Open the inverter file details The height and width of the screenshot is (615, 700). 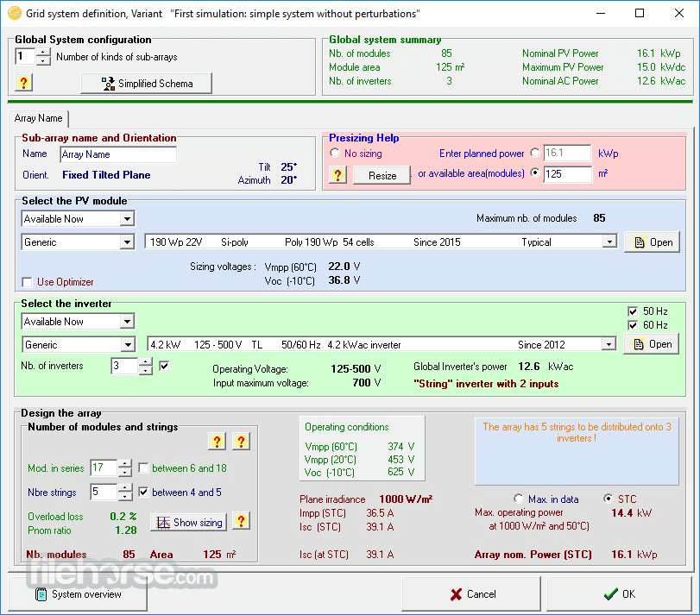pos(651,344)
